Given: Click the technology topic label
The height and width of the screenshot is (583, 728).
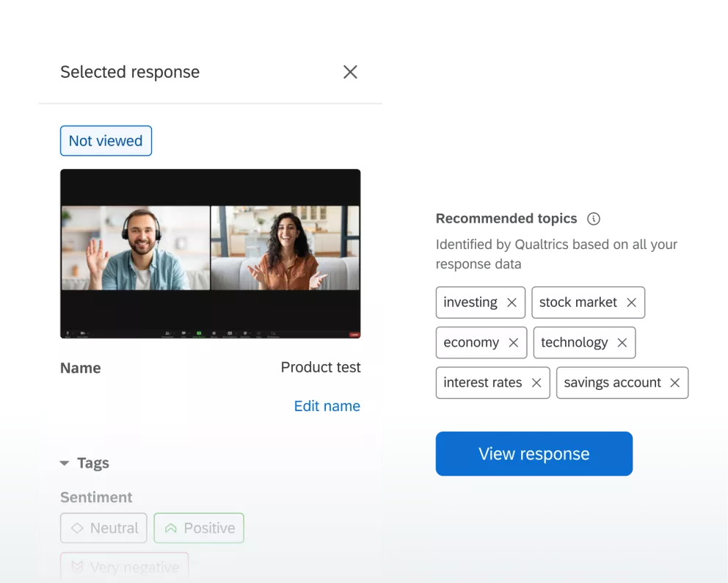Looking at the screenshot, I should pos(575,342).
